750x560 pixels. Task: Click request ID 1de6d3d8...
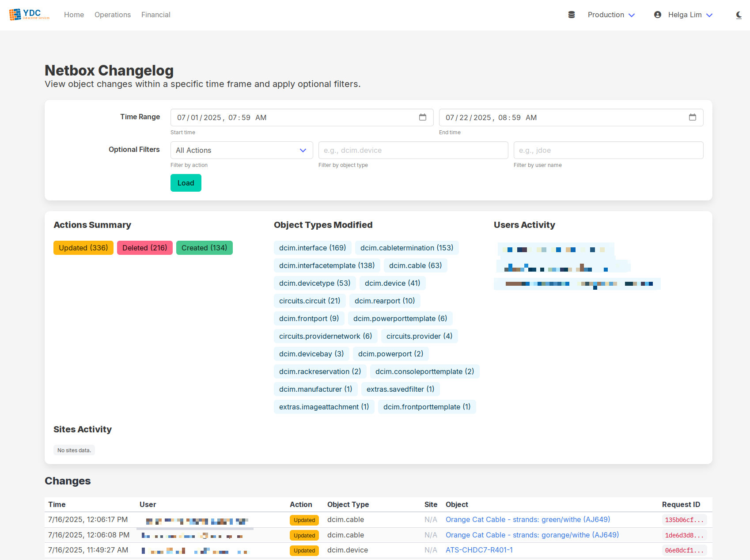[x=684, y=535]
